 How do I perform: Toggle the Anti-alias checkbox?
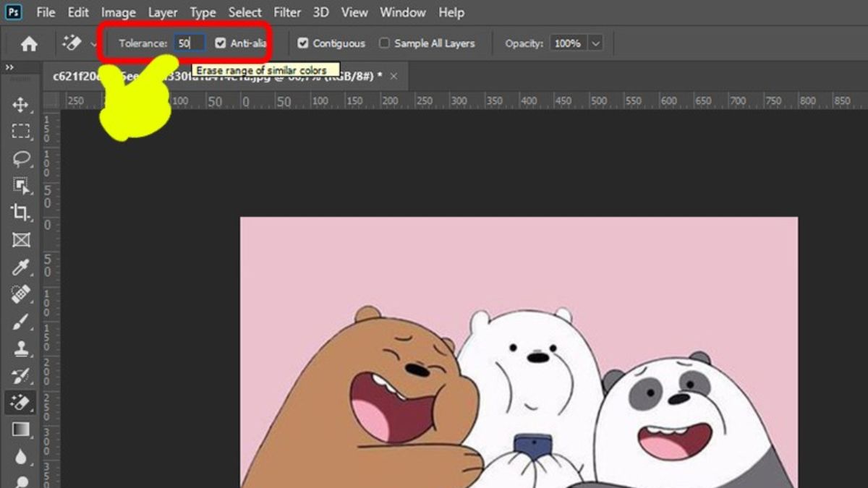tap(221, 43)
